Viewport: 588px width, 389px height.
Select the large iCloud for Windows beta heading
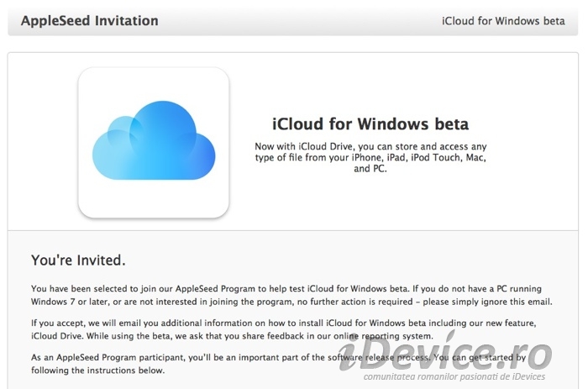tap(370, 124)
